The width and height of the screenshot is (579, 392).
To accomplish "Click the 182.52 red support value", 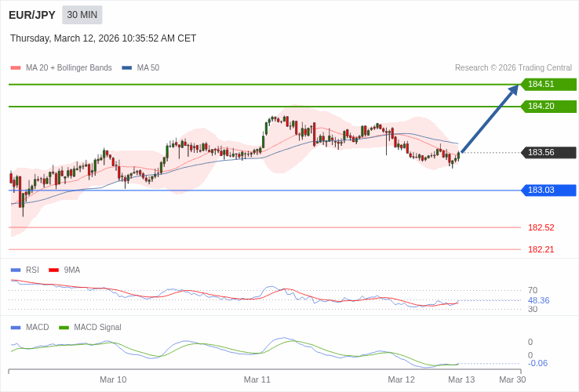I will [541, 227].
